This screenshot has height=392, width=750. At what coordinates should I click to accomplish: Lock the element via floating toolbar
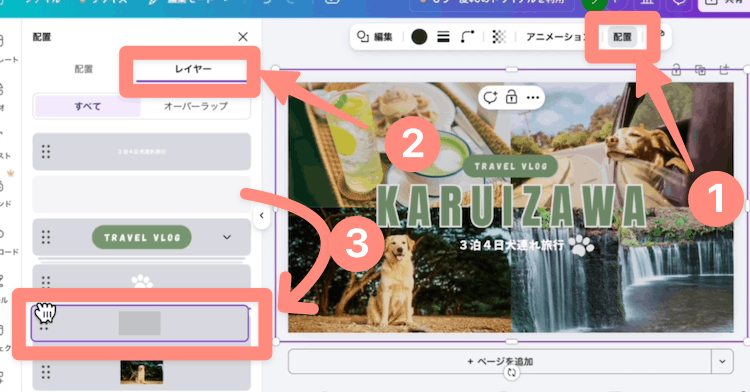511,98
